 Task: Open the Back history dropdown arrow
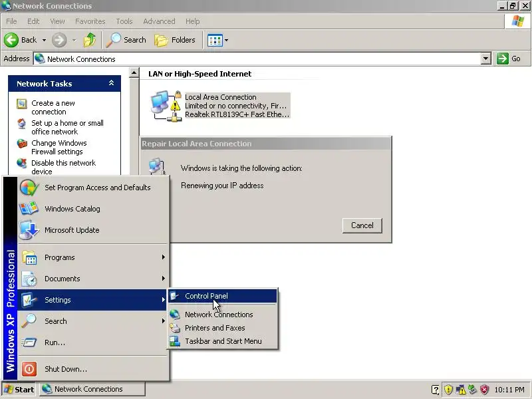44,40
